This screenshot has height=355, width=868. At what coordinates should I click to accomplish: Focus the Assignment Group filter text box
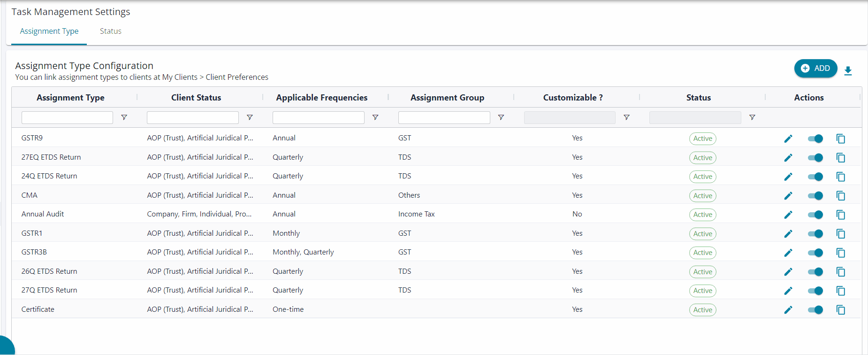pyautogui.click(x=444, y=117)
